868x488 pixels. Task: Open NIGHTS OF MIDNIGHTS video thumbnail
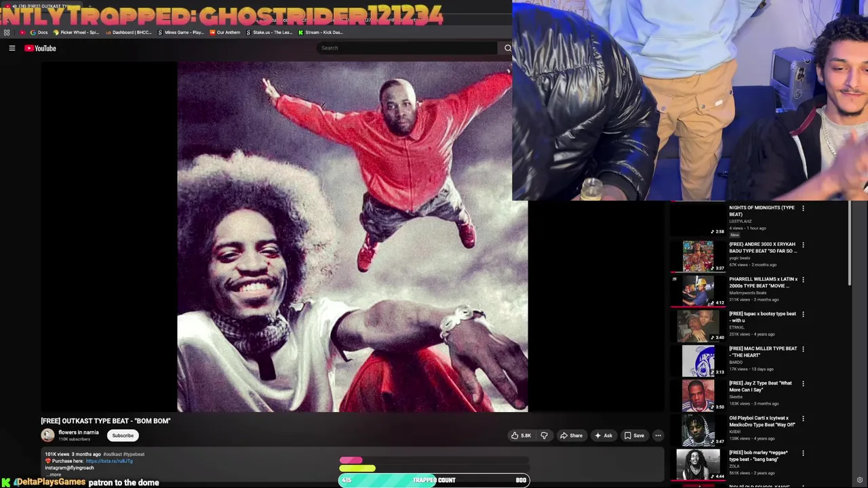pyautogui.click(x=698, y=220)
